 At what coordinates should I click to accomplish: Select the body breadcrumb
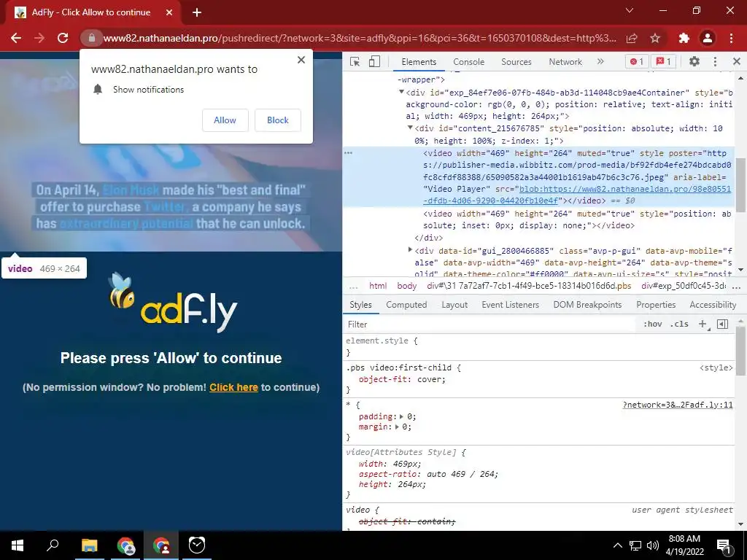tap(407, 286)
